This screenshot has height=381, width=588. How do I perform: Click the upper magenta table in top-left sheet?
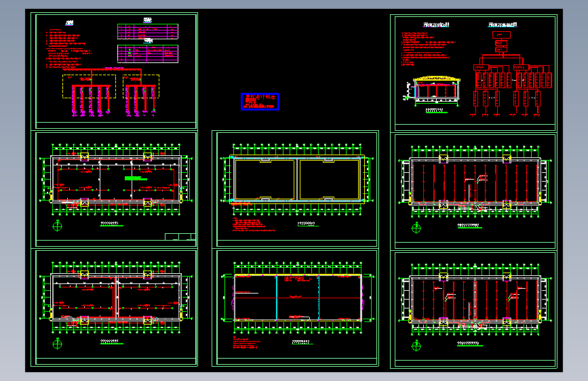pyautogui.click(x=148, y=31)
